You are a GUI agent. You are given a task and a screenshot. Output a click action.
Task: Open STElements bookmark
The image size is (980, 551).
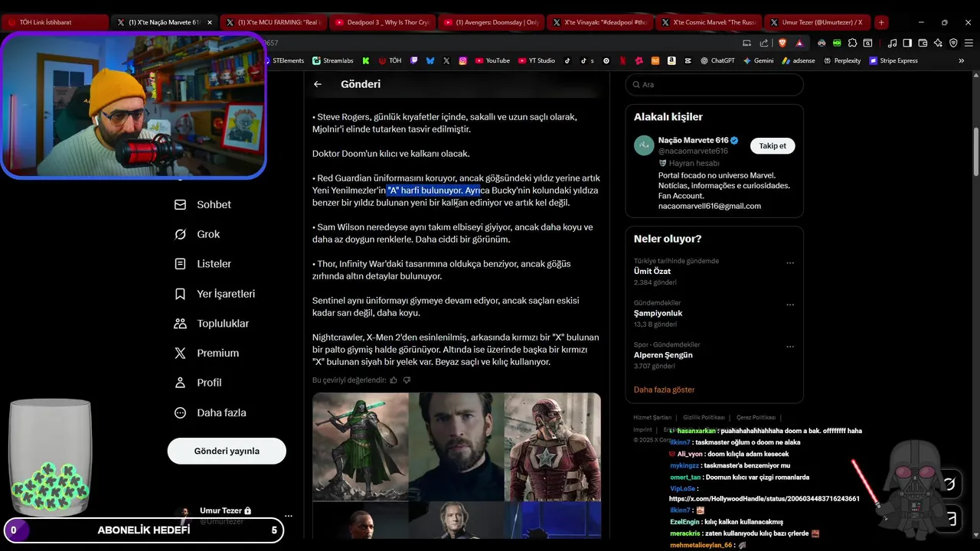point(283,60)
